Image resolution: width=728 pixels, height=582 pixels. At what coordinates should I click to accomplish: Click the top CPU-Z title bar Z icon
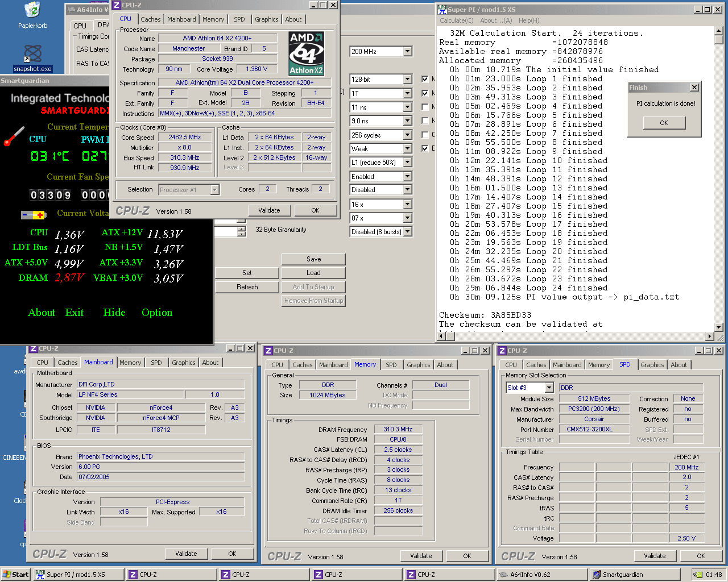(x=117, y=5)
